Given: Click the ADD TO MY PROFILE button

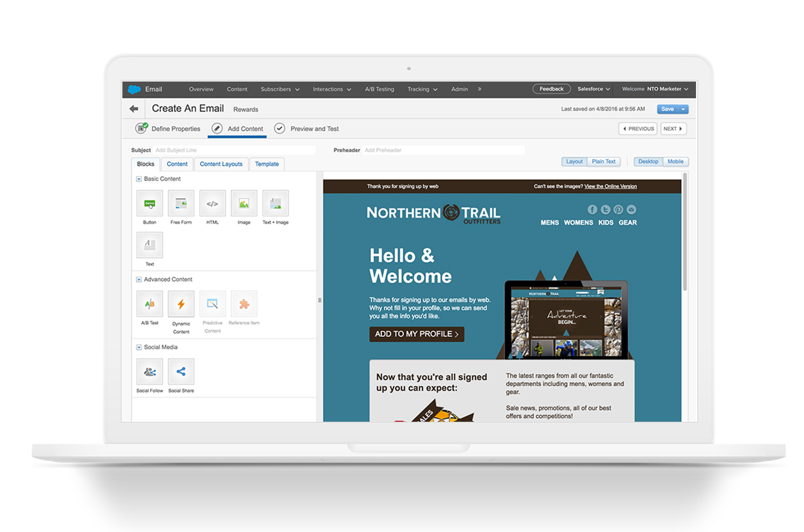Looking at the screenshot, I should click(416, 334).
